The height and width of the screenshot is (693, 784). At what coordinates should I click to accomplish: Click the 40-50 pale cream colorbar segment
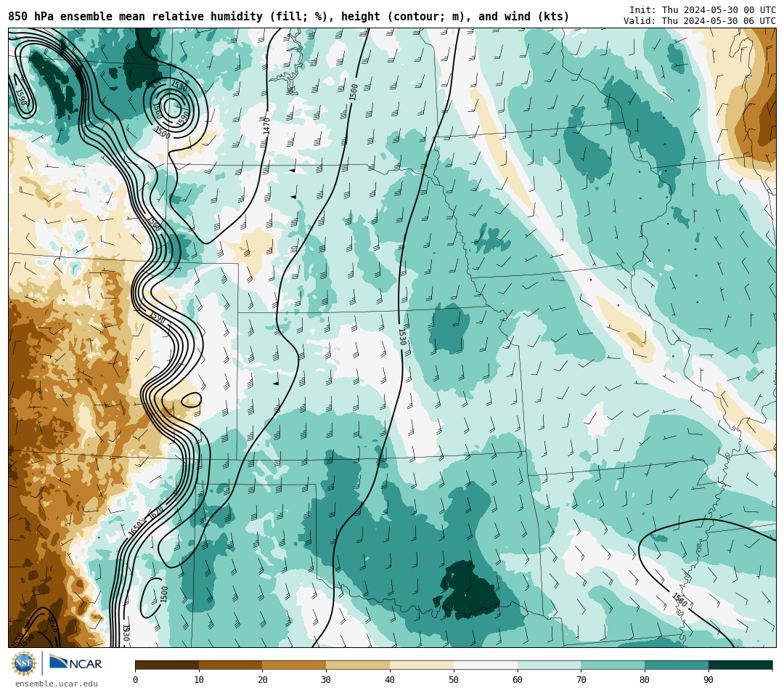coord(422,665)
